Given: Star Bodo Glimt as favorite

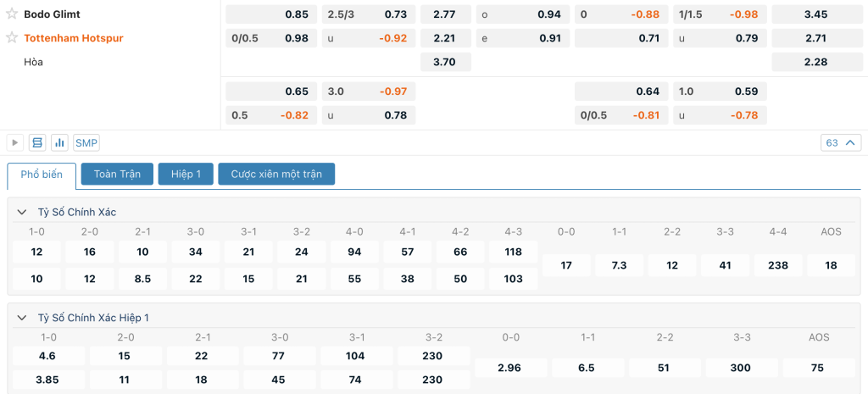Looking at the screenshot, I should (12, 14).
